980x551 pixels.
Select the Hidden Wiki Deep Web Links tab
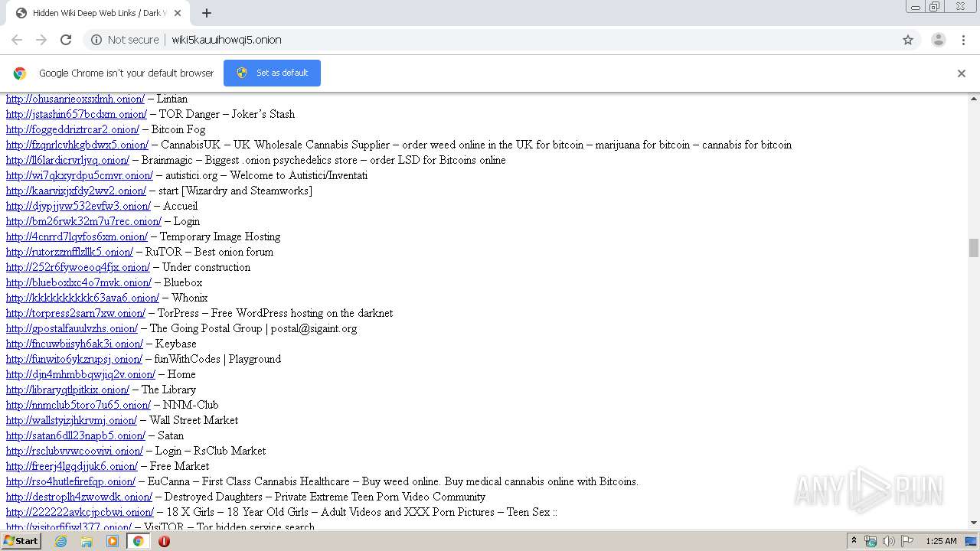(97, 13)
